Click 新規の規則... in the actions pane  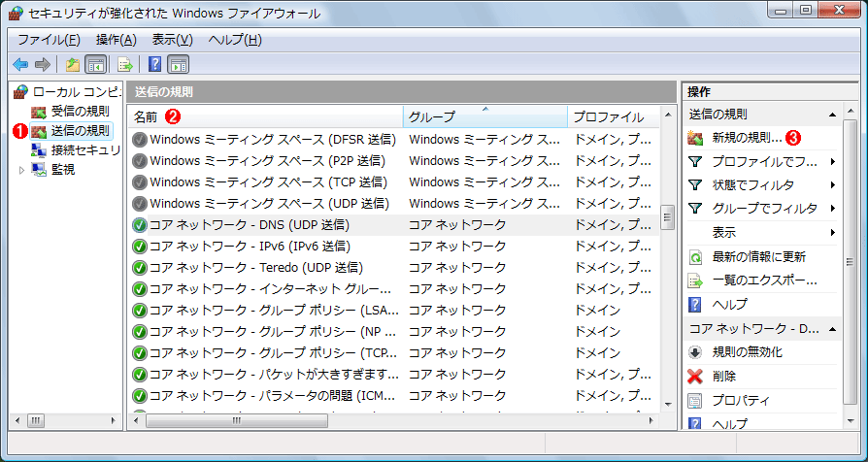[747, 139]
